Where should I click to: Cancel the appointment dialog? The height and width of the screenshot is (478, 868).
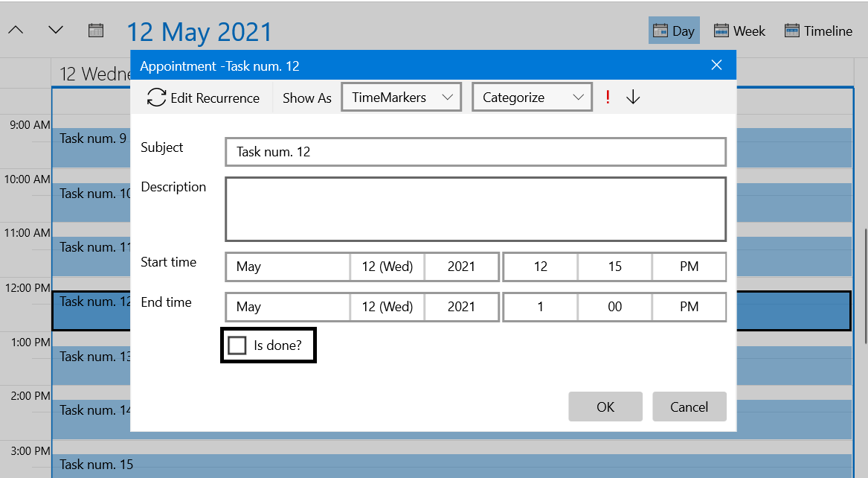tap(689, 407)
